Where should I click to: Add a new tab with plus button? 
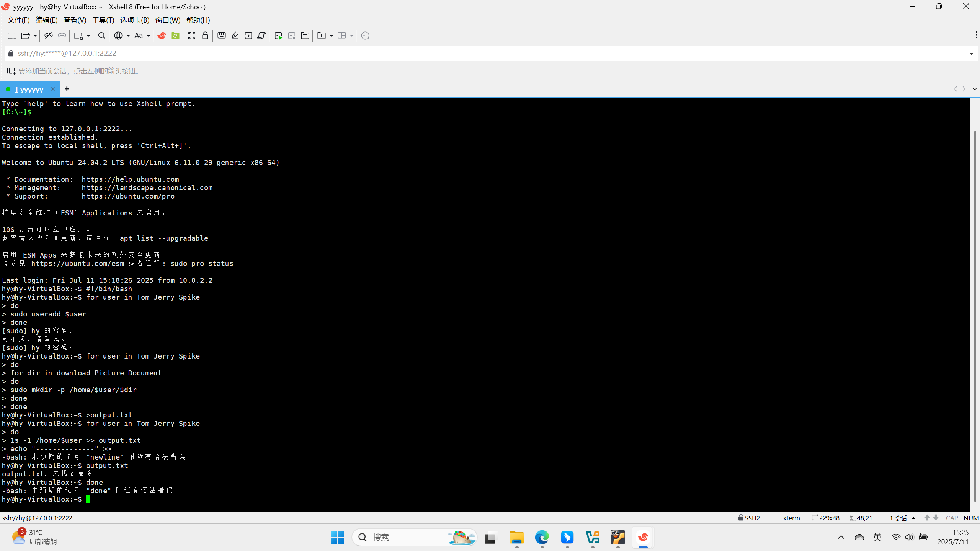[x=67, y=89]
